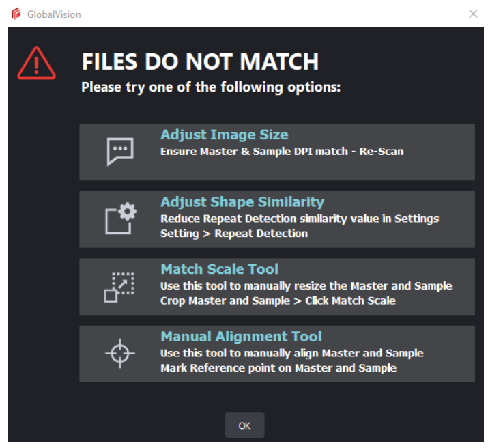The width and height of the screenshot is (488, 448).
Task: Select the gear Adjust Shape Similarity icon
Action: click(x=119, y=219)
